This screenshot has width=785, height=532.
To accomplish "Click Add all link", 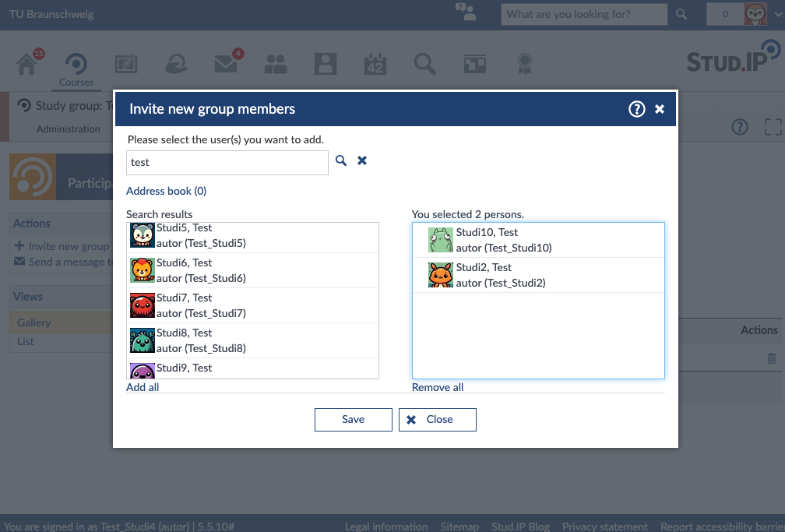I will pyautogui.click(x=143, y=387).
